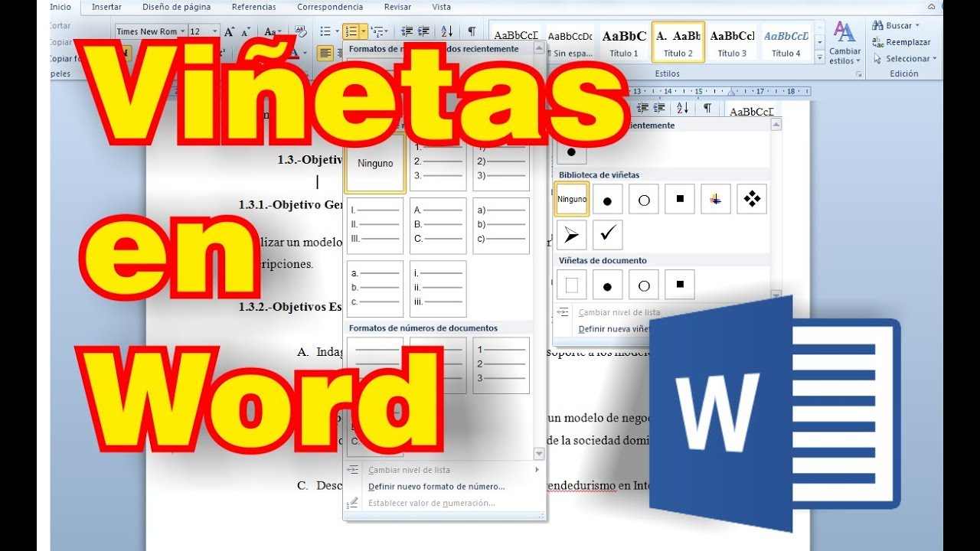Toggle the bullets list button in the ribbon
This screenshot has height=551, width=980.
(x=325, y=31)
